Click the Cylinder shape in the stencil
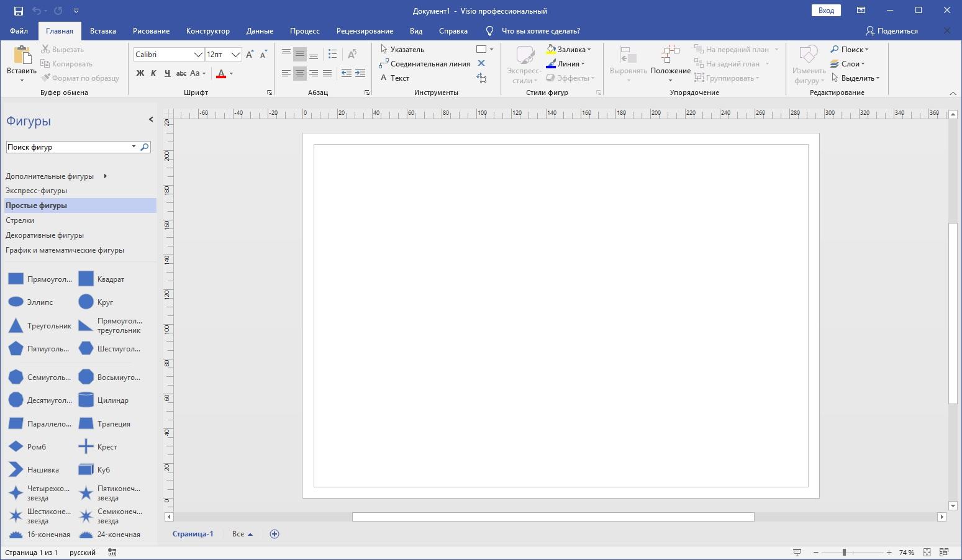 86,400
